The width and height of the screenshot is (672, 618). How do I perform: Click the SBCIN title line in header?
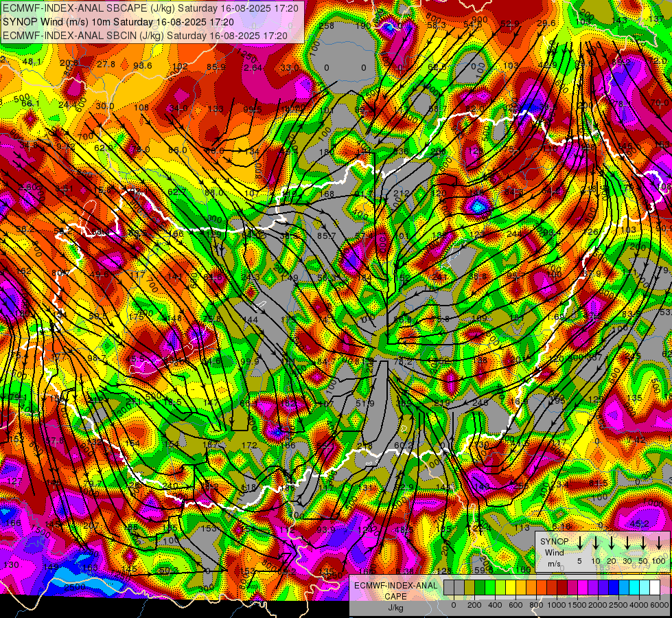[145, 36]
